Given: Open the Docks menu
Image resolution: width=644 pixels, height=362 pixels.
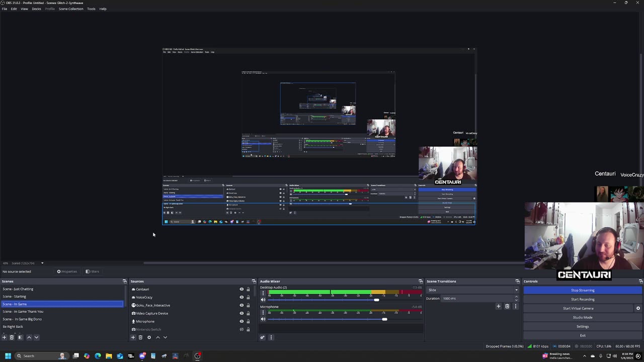Looking at the screenshot, I should [36, 9].
